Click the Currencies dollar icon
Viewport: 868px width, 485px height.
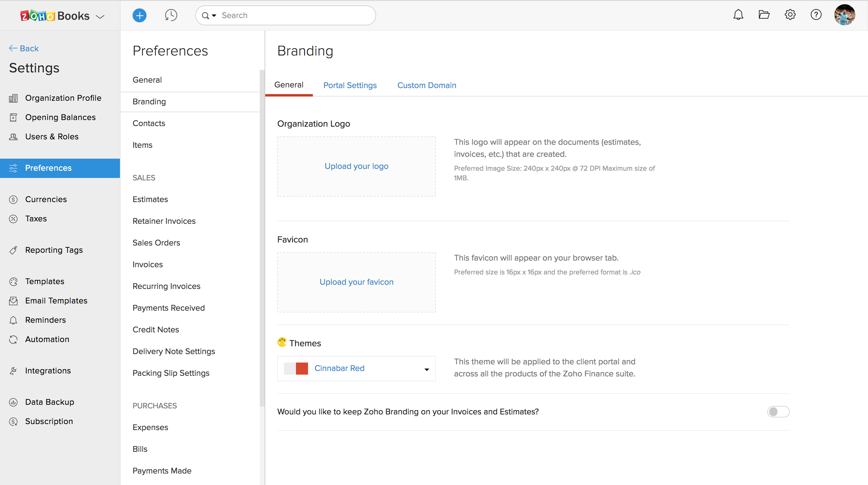click(13, 199)
